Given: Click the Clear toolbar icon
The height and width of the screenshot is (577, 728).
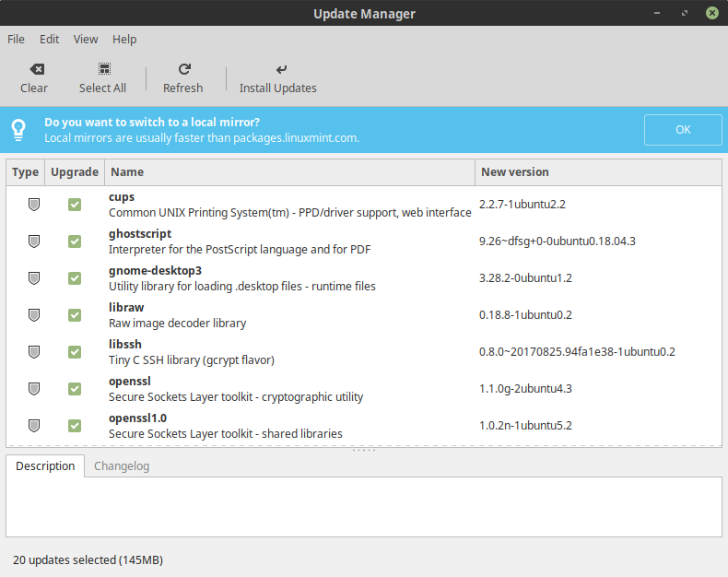Looking at the screenshot, I should pyautogui.click(x=34, y=69).
